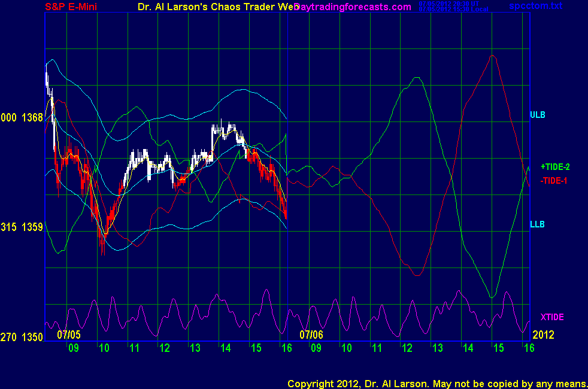Click the 1359 price axis label
This screenshot has width=588, height=389.
[32, 227]
